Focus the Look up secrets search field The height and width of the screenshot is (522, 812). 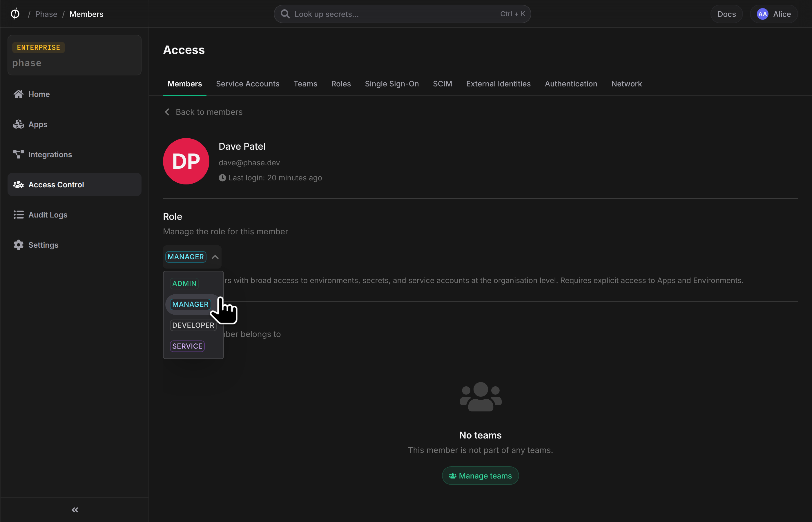coord(402,14)
